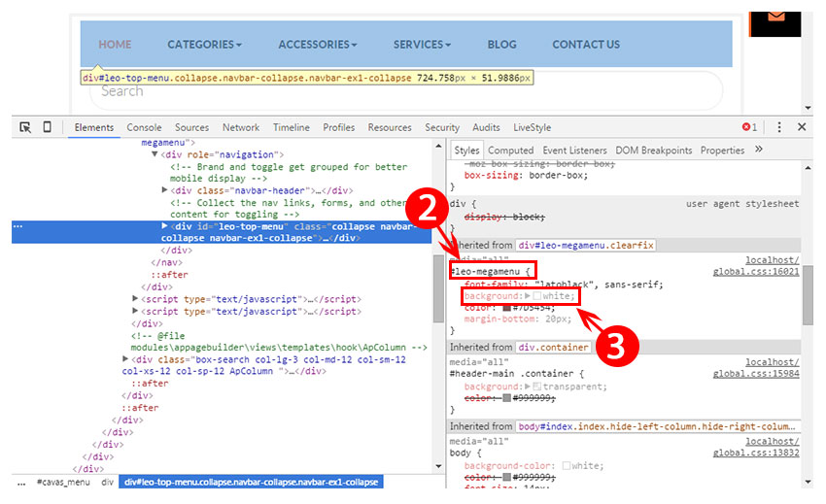Screen dimensions: 826x504
Task: Expand the leo-top-menu div node
Action: tap(163, 226)
